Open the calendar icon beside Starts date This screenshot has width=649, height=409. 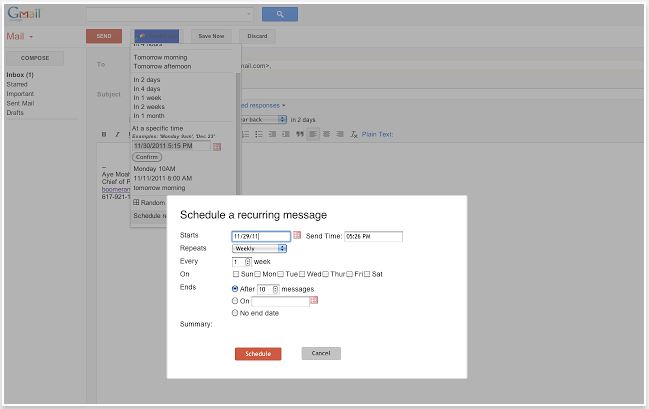point(297,236)
